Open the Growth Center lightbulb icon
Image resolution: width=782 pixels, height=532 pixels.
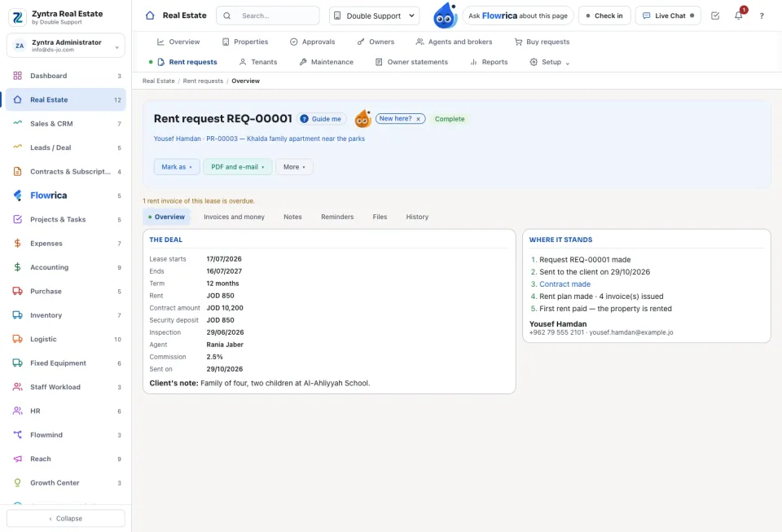pyautogui.click(x=17, y=482)
